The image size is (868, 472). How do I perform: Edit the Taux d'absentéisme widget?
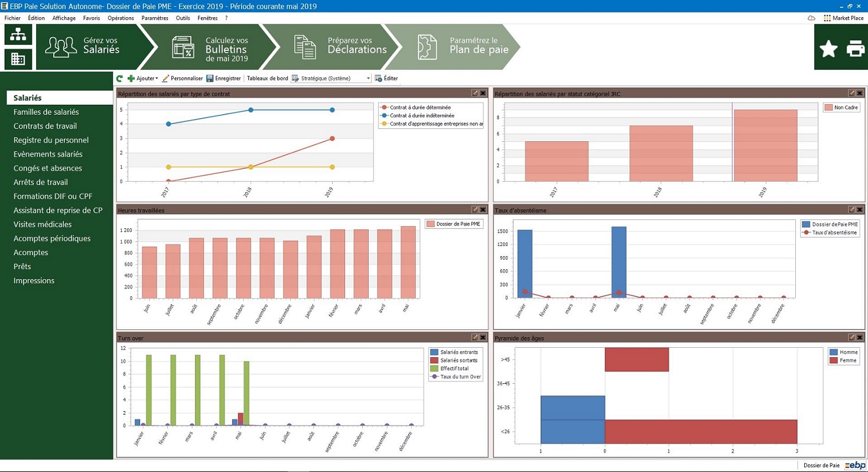(x=851, y=209)
